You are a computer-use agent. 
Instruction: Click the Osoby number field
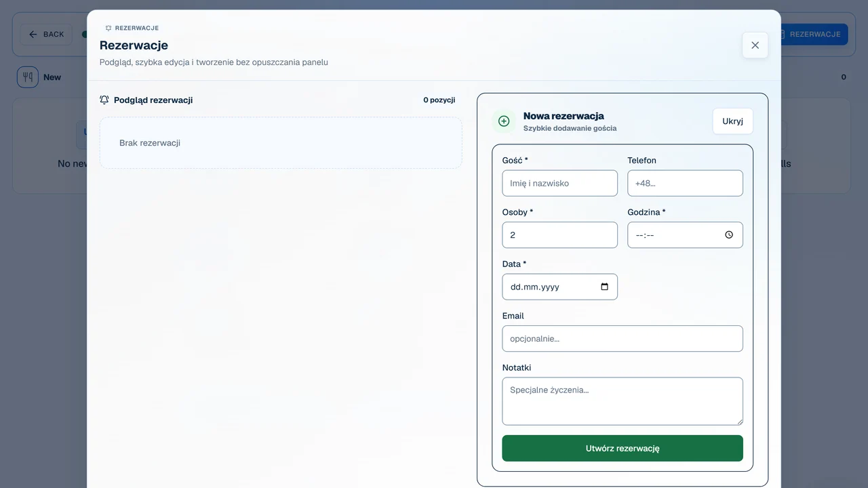560,235
